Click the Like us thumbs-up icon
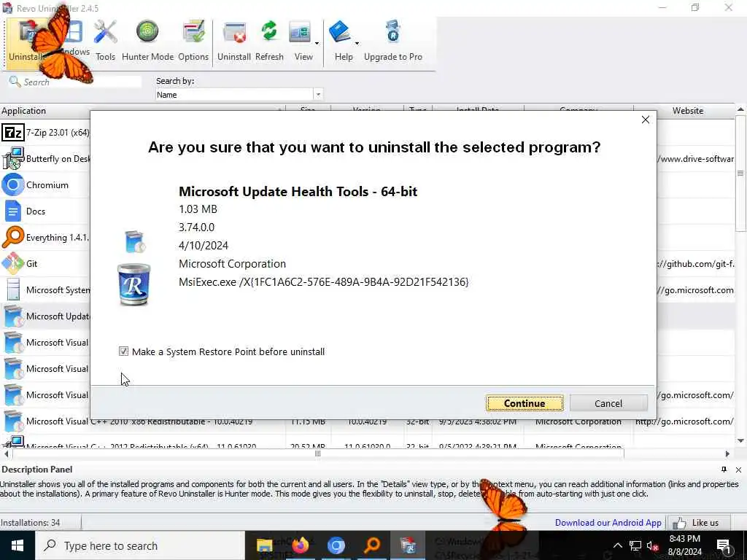747x560 pixels. point(679,523)
